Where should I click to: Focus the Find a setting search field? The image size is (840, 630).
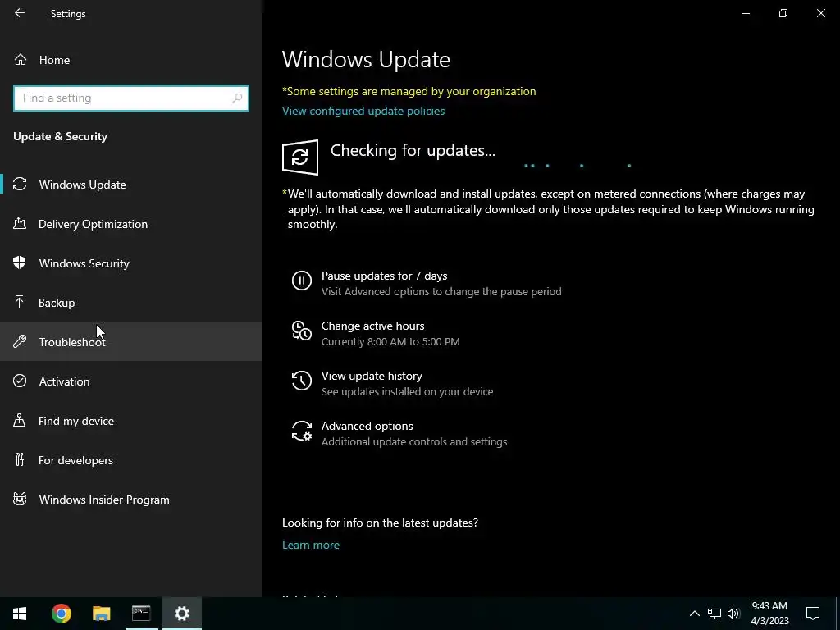point(131,98)
